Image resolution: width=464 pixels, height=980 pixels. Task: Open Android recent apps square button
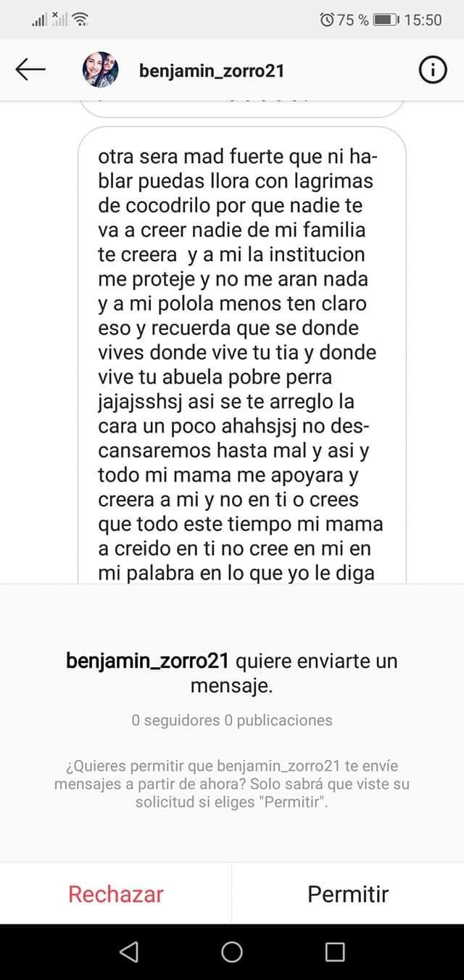click(x=335, y=952)
